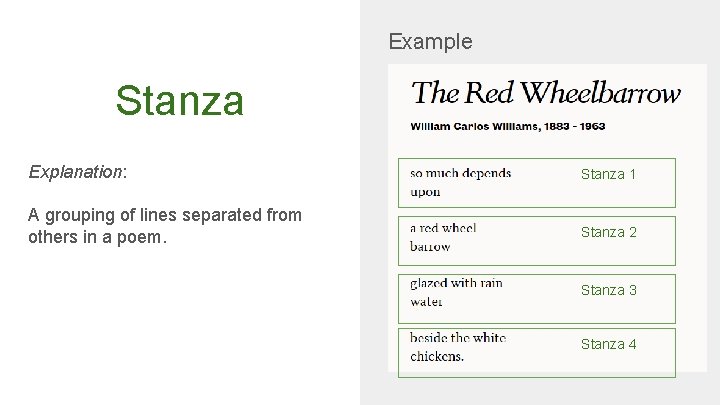Click the line "so much depends"

(x=460, y=173)
